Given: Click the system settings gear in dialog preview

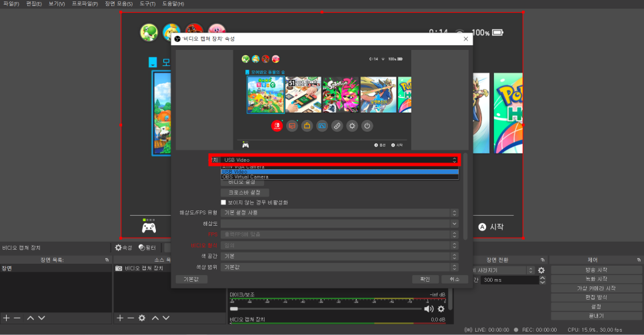Looking at the screenshot, I should pos(352,126).
